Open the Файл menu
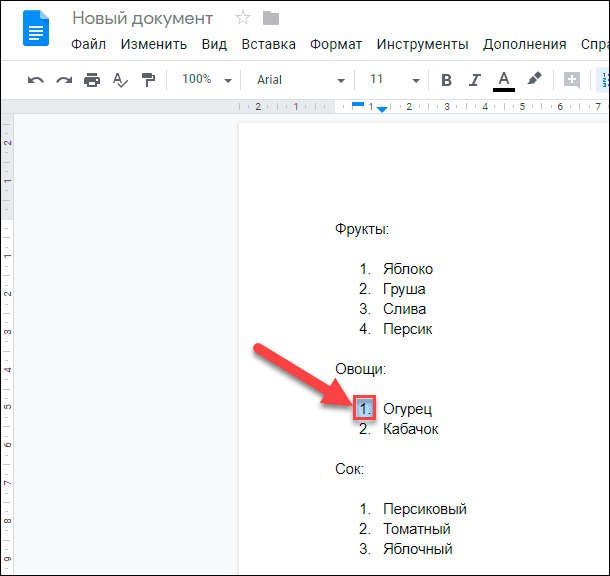Screen dimensions: 610x576 (x=89, y=44)
